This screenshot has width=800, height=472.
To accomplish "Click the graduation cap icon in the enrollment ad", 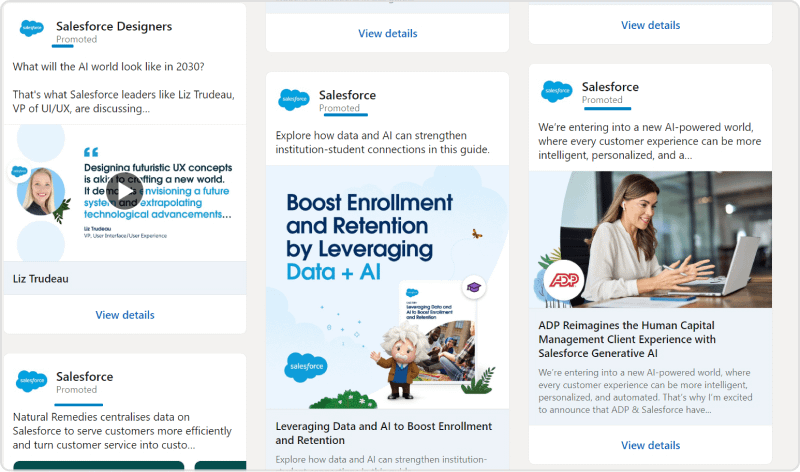I will coord(473,288).
